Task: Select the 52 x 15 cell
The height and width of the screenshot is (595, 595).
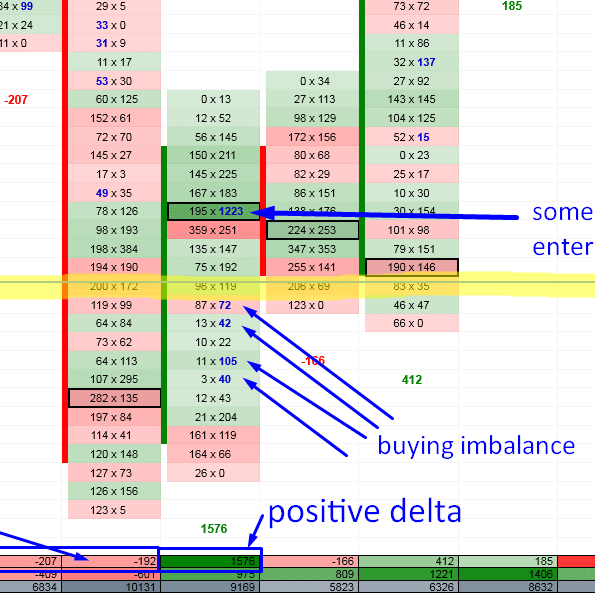Action: pyautogui.click(x=412, y=137)
